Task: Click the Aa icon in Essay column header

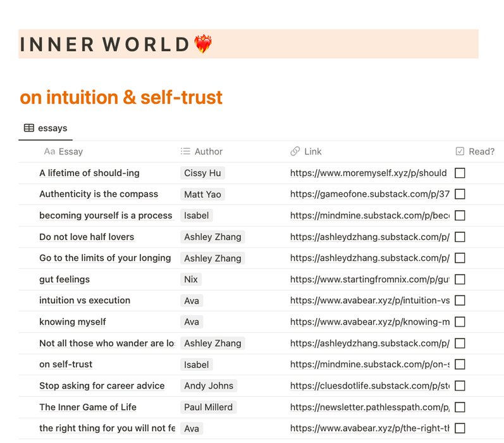Action: pos(49,151)
